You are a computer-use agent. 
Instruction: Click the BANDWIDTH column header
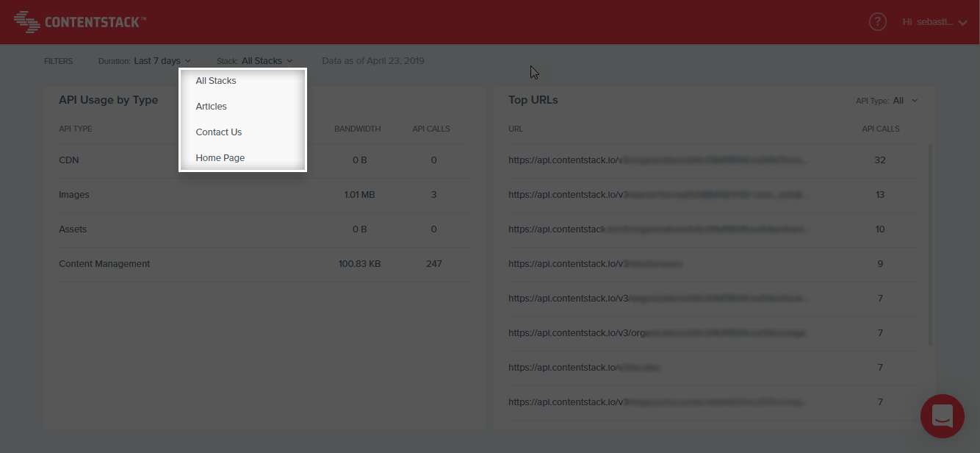pyautogui.click(x=358, y=129)
